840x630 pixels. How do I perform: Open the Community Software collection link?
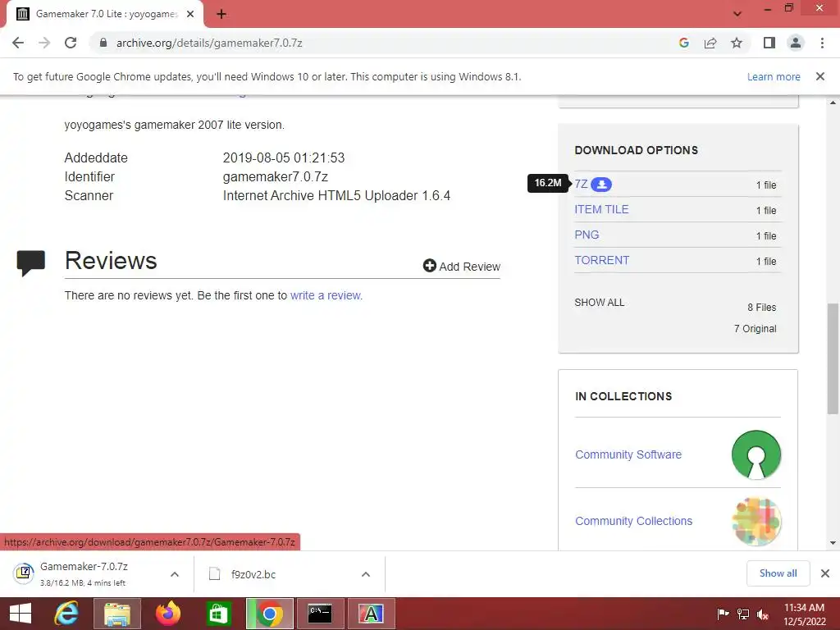(628, 454)
